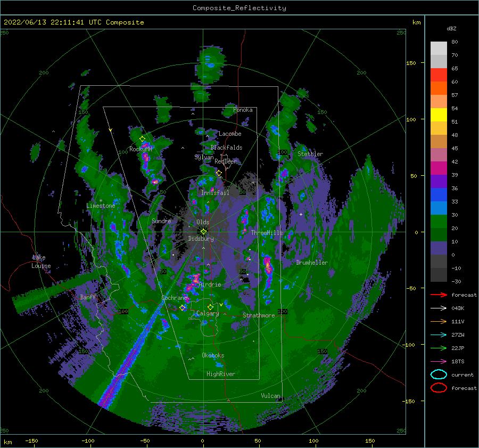Select the slate-purple 10 dBZ legend swatch
The image size is (479, 448).
[x=439, y=248]
